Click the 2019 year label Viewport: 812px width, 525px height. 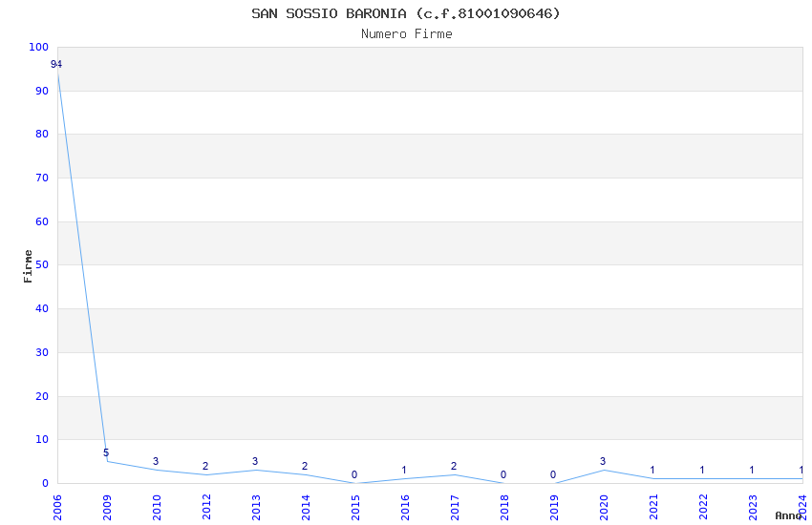point(554,508)
